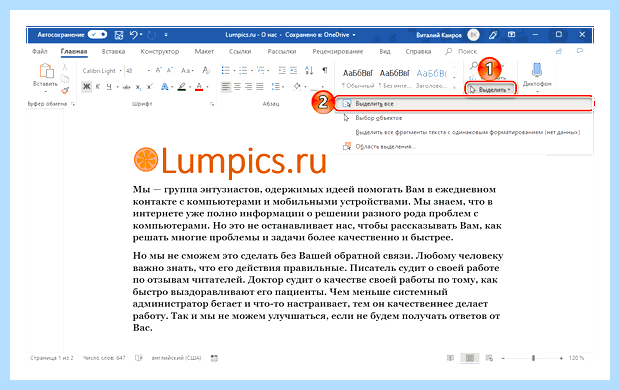Apply the Обычный (Normal) style
Viewport: 620px width, 390px height.
(x=357, y=78)
